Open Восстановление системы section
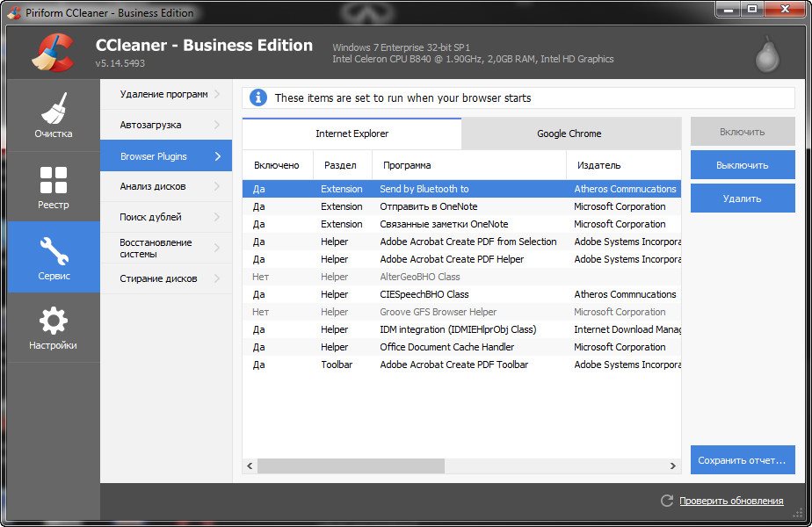The image size is (812, 527). pyautogui.click(x=166, y=248)
